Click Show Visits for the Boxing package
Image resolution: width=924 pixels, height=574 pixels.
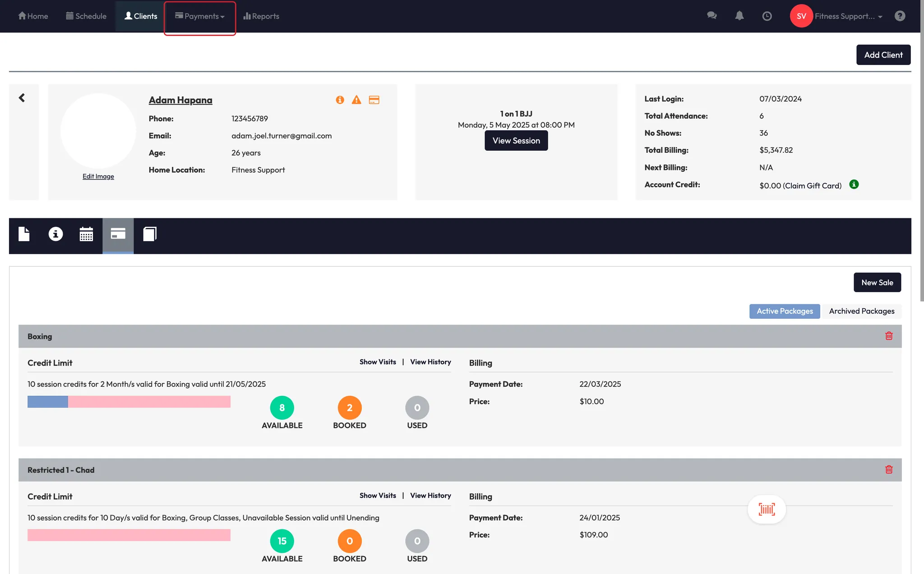(x=378, y=362)
